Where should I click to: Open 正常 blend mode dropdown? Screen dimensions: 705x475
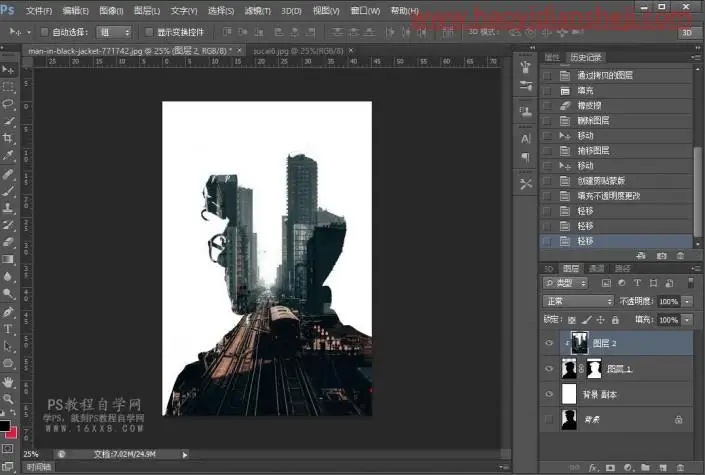[578, 301]
